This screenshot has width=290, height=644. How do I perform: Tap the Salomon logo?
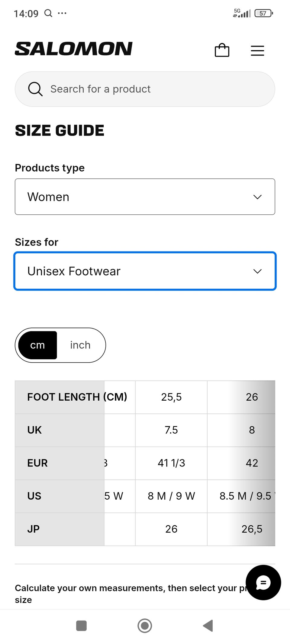[74, 49]
